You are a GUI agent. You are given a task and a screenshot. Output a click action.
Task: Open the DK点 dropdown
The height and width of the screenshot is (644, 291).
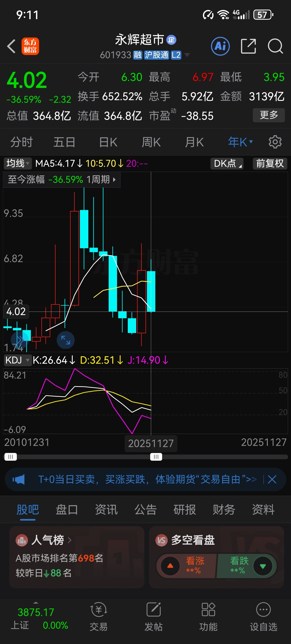[x=227, y=163]
